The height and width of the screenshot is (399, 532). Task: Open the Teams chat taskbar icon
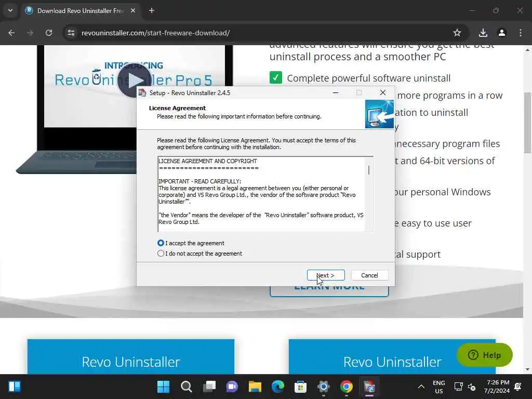(232, 387)
